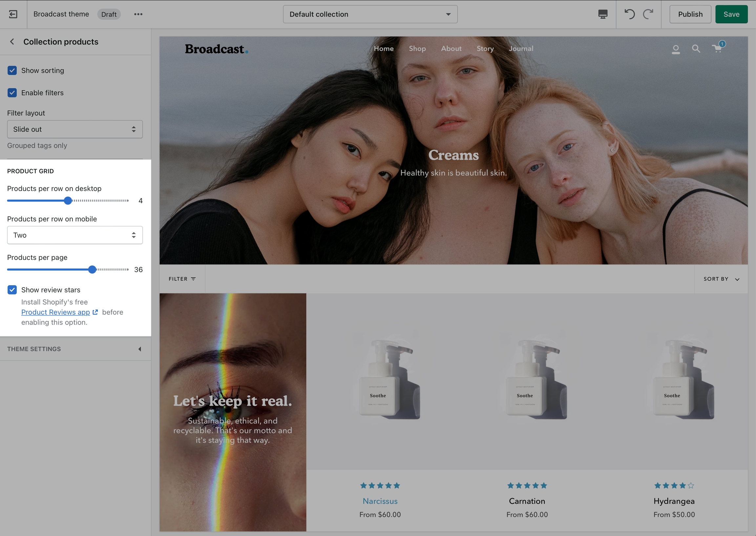This screenshot has width=756, height=536.
Task: Click the exit editor icon top-left
Action: tap(13, 14)
